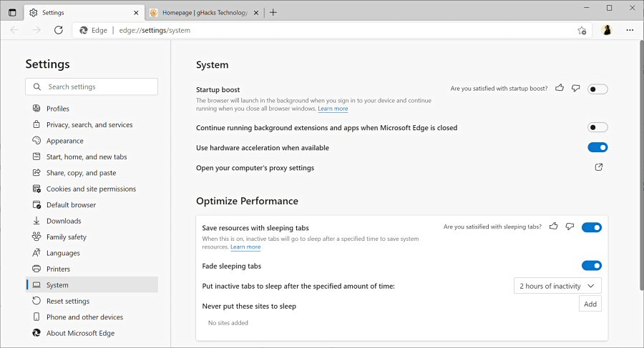Thumbs down for sleeping tabs
Image resolution: width=644 pixels, height=348 pixels.
570,226
